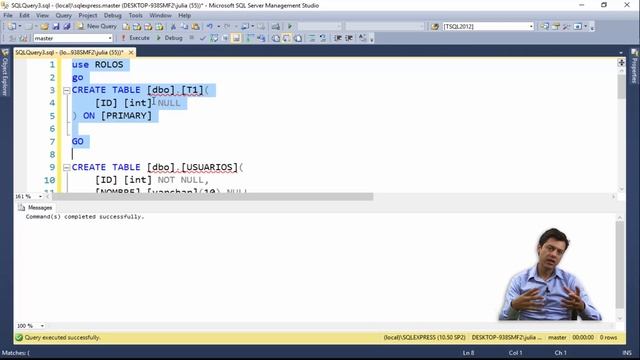Toggle INS insert mode indicator
Viewport: 640px width, 360px height.
click(x=627, y=353)
